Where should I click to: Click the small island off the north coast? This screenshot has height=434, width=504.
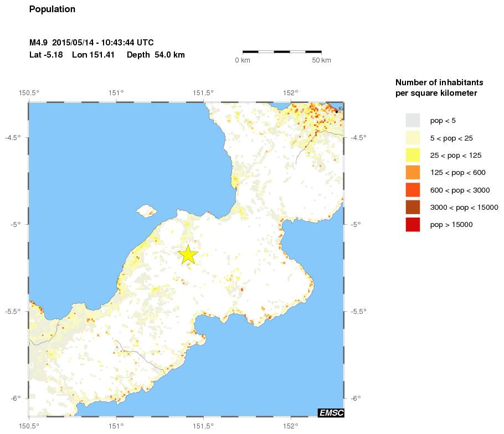tap(147, 210)
